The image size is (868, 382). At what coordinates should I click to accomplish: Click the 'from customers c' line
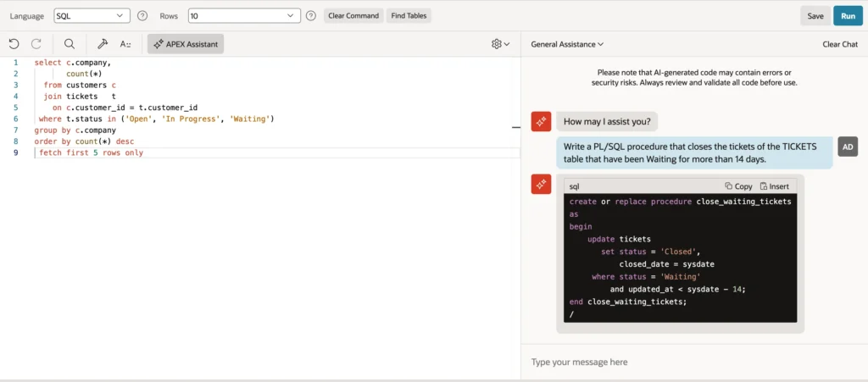[x=80, y=86]
